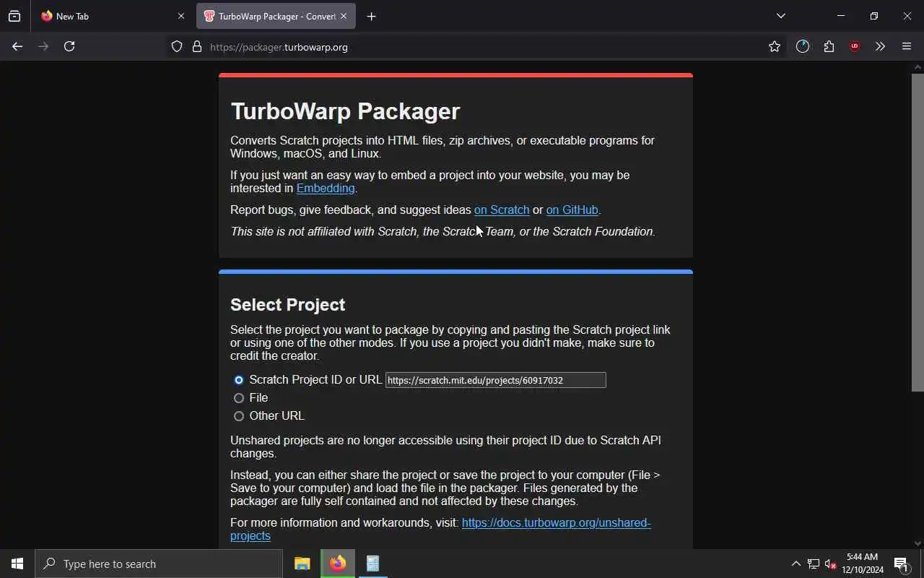Select Scratch Project ID or URL option

click(x=239, y=380)
